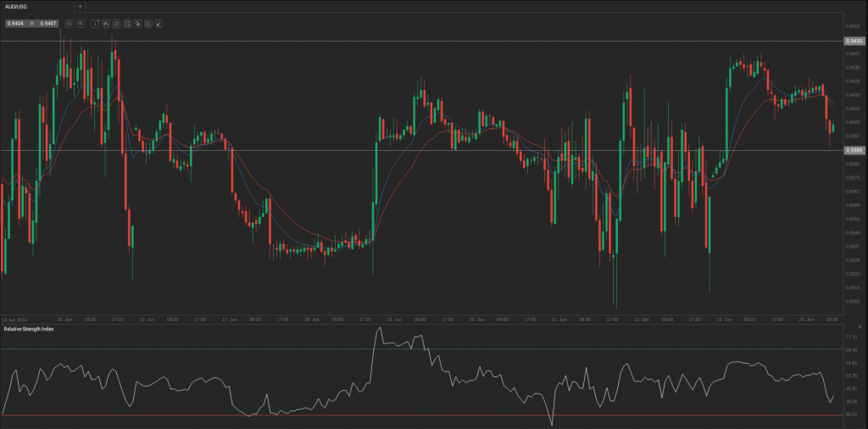Click the 24. Jun date label
Image resolution: width=868 pixels, height=429 pixels.
pos(807,320)
